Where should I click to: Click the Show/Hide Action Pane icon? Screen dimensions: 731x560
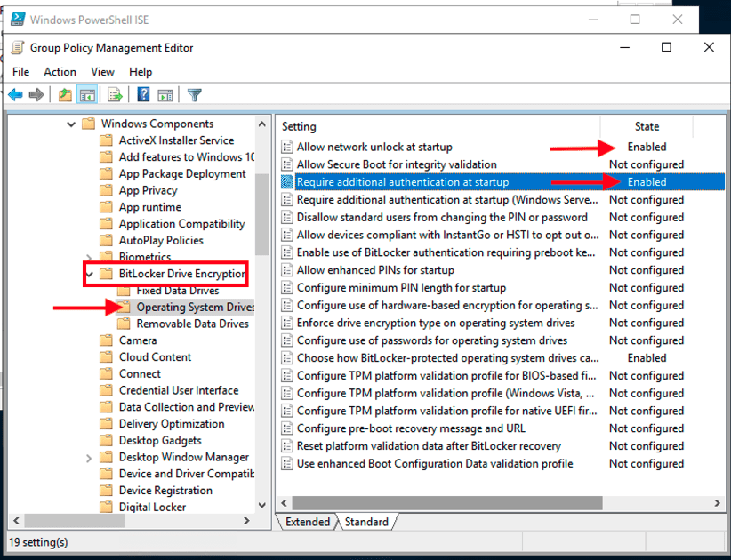coord(165,95)
